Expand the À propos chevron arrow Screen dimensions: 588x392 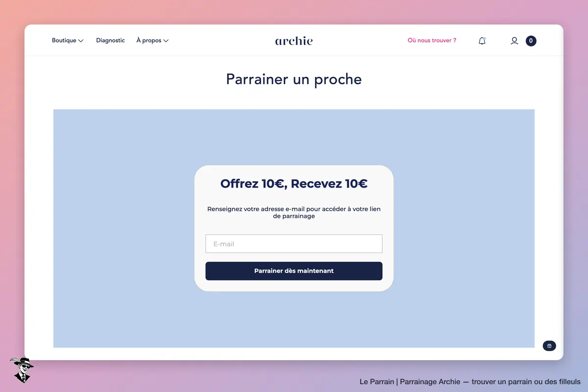tap(166, 41)
